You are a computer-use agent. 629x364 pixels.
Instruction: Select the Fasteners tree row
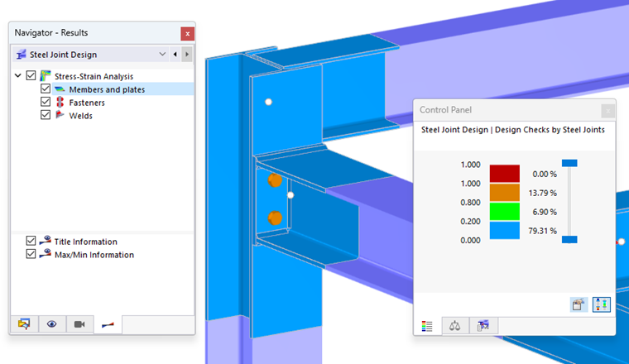pyautogui.click(x=87, y=103)
